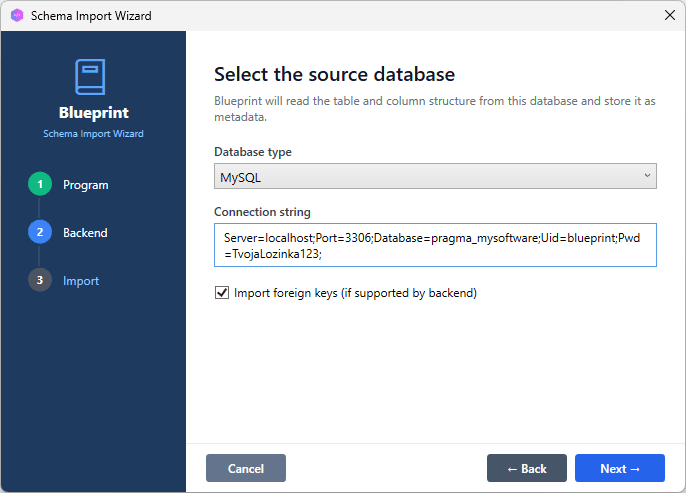Click the 'Database type' field label
The width and height of the screenshot is (686, 493).
[x=253, y=152]
